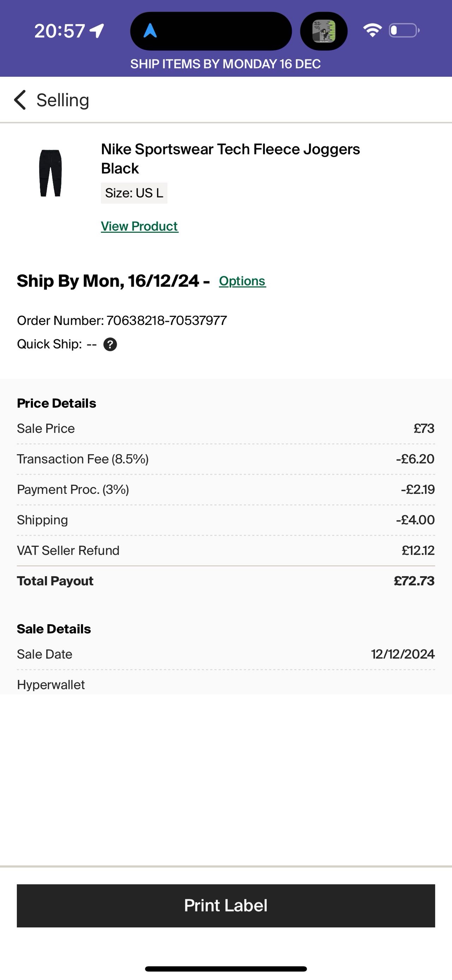Tap the Wi-Fi status icon
452x980 pixels.
point(372,30)
